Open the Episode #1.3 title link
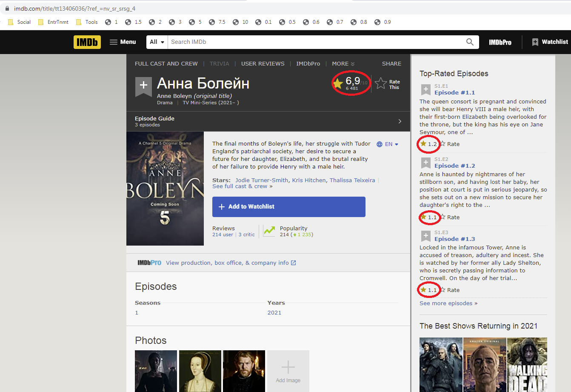 click(x=454, y=239)
